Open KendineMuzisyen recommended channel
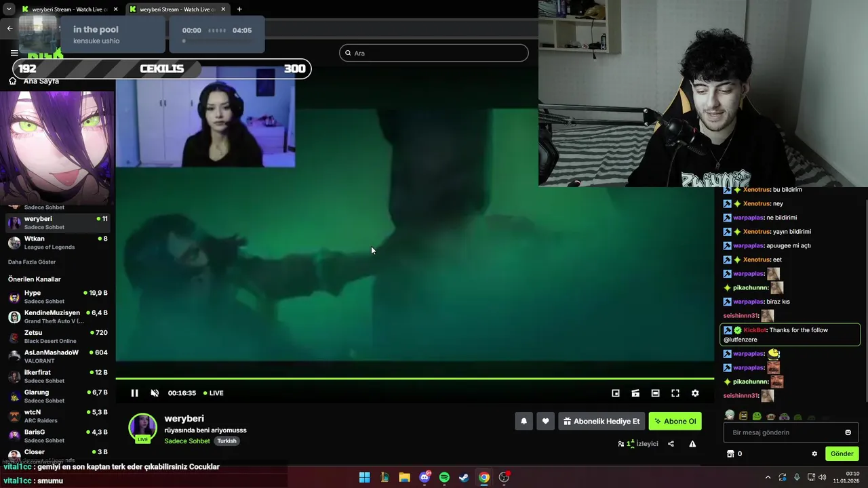Viewport: 868px width, 488px height. [x=57, y=317]
